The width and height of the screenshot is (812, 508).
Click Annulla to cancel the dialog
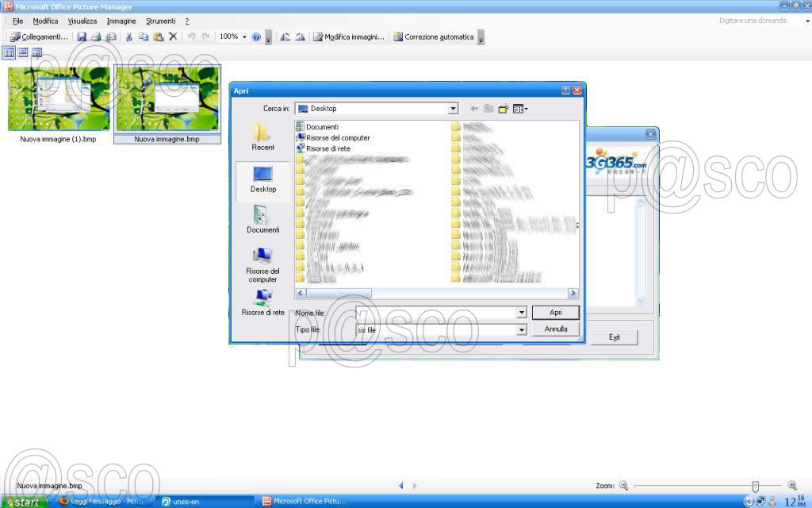click(556, 329)
